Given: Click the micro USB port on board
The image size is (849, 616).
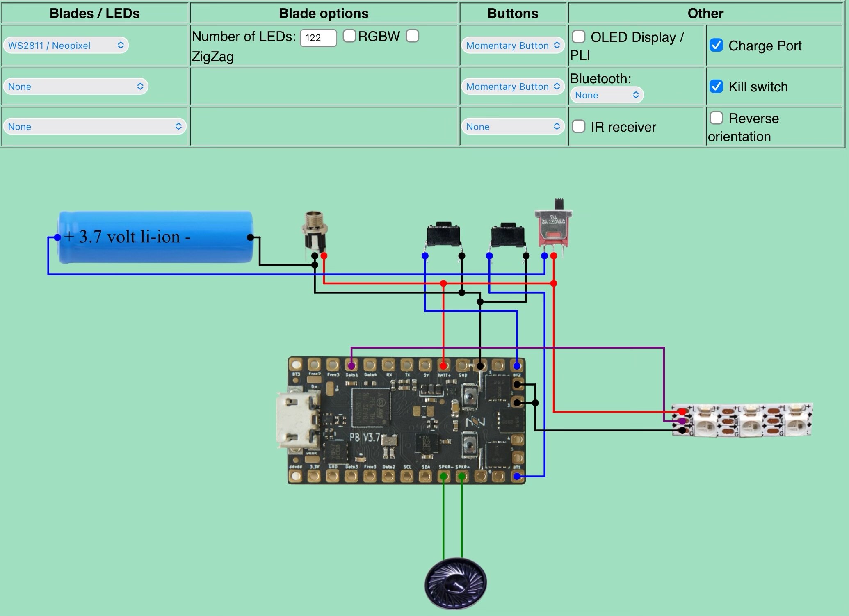Looking at the screenshot, I should tap(298, 420).
